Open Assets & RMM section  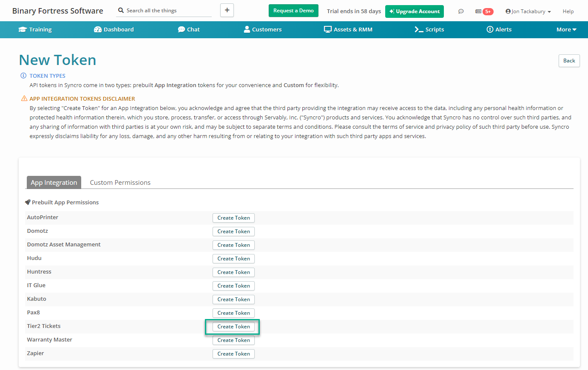click(348, 29)
